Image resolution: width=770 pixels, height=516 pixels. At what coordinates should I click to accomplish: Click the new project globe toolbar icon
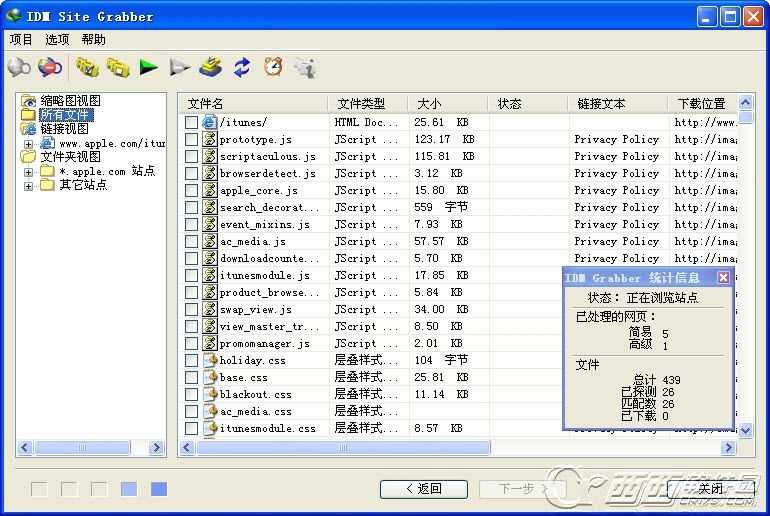coord(19,67)
